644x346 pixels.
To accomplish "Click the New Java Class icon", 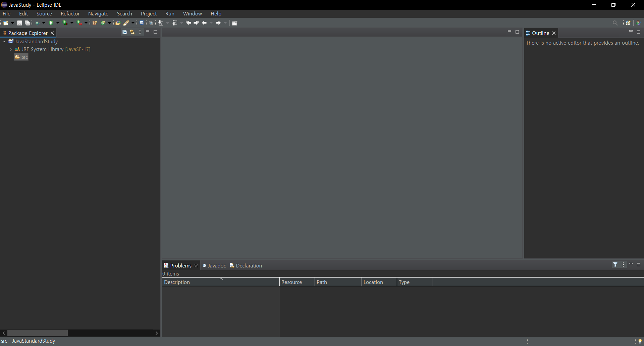I will pyautogui.click(x=103, y=23).
